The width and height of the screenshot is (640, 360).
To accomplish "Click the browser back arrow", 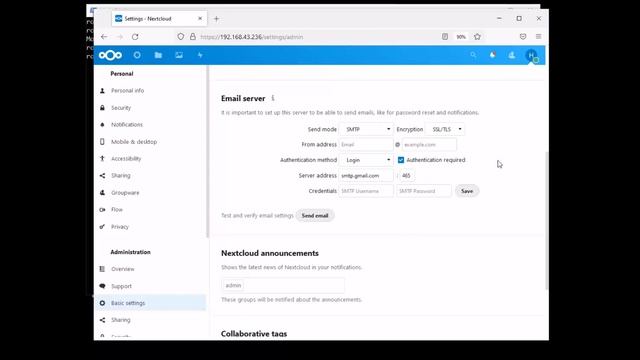I will click(104, 37).
